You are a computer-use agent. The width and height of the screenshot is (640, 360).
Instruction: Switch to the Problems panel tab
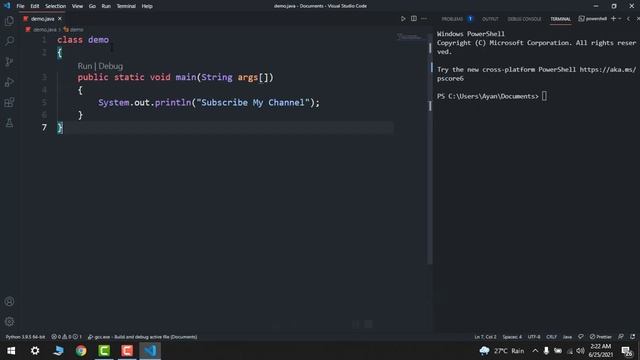[x=452, y=19]
